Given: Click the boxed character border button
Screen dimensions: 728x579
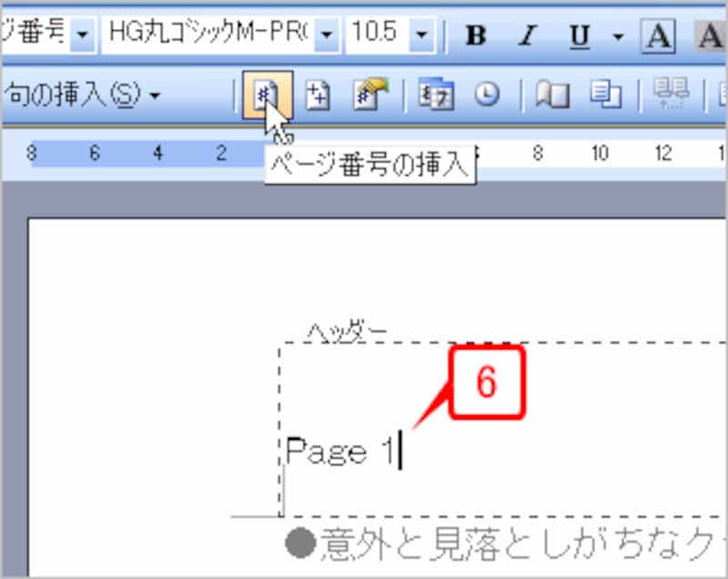Looking at the screenshot, I should click(x=657, y=35).
